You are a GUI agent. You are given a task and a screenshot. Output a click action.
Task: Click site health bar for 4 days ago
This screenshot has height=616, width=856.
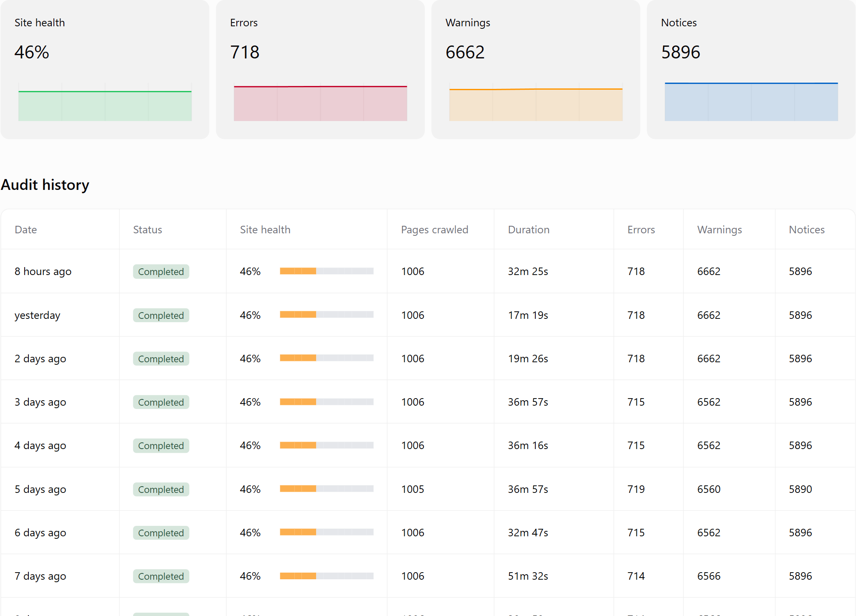327,445
